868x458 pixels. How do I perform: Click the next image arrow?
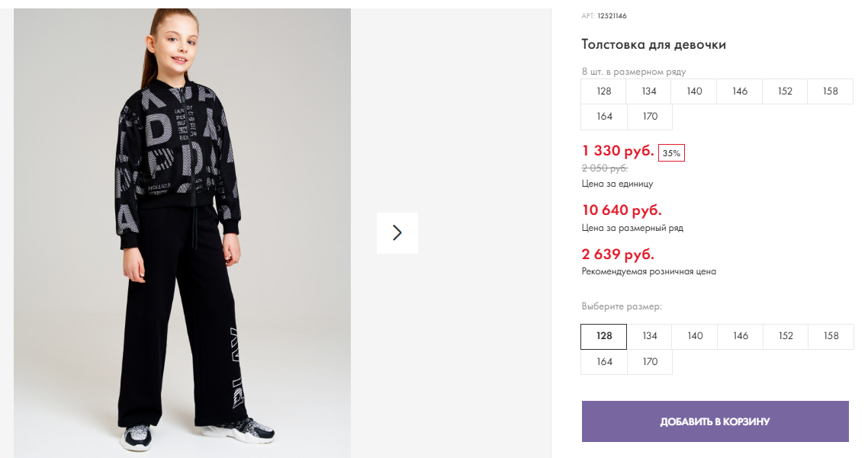coord(397,232)
